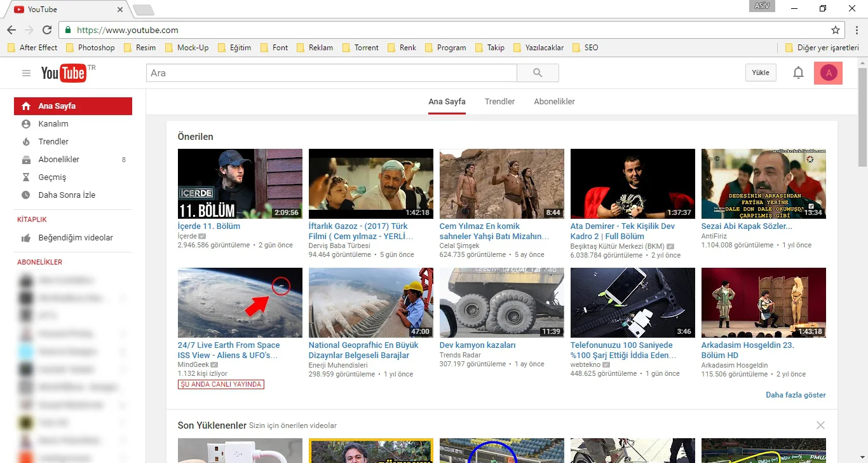Image resolution: width=868 pixels, height=463 pixels.
Task: Open the Photoshop bookmarks folder
Action: 90,48
